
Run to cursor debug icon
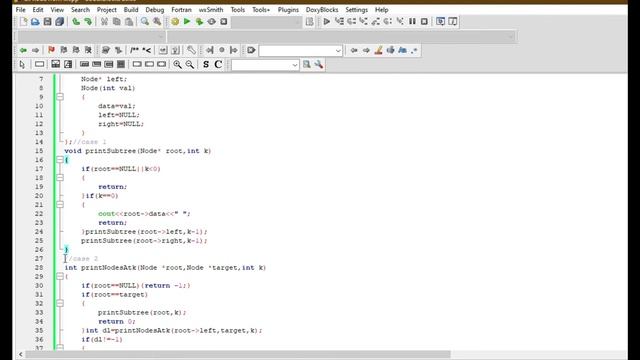pos(339,22)
